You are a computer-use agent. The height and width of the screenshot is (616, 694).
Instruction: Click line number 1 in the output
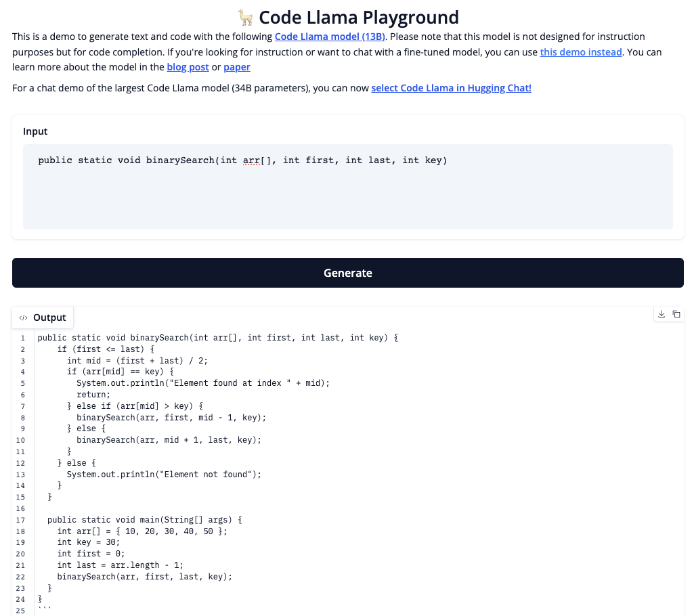click(22, 338)
